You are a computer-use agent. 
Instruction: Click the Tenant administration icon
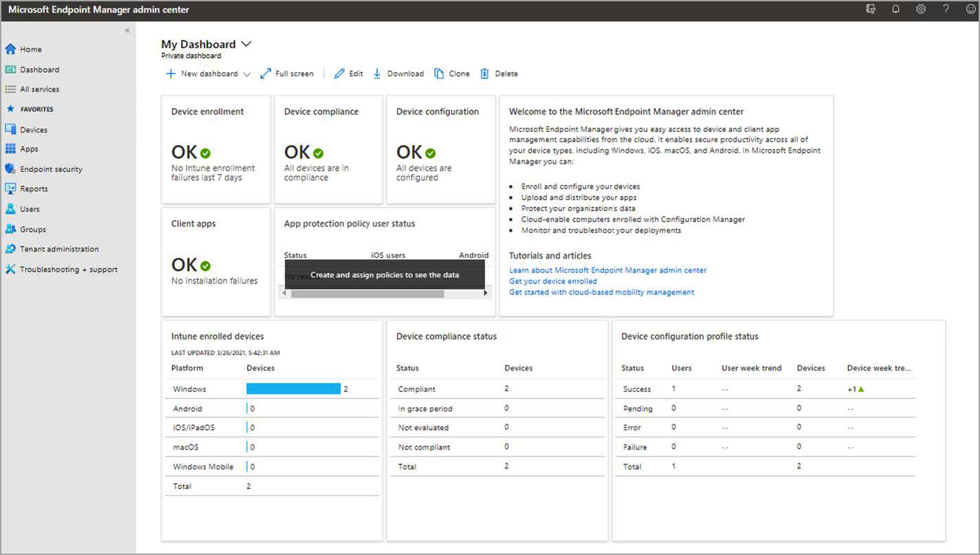click(10, 249)
